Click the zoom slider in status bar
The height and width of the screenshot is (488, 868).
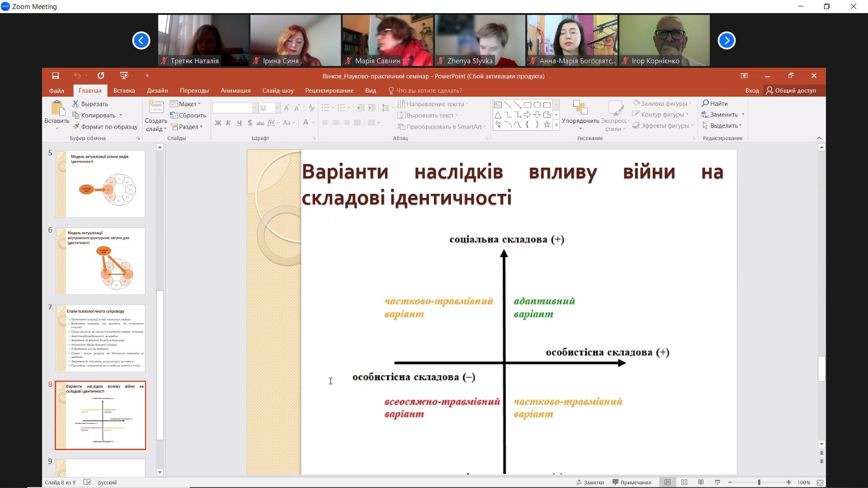759,483
